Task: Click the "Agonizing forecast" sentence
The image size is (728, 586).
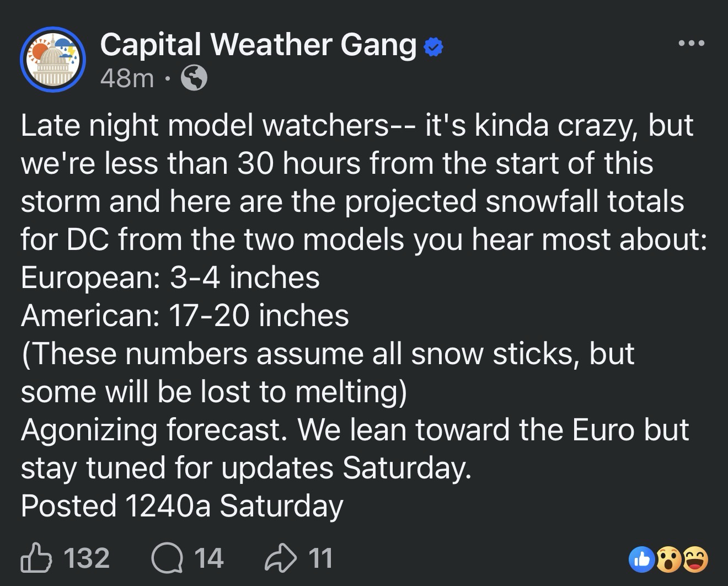Action: coord(153,430)
